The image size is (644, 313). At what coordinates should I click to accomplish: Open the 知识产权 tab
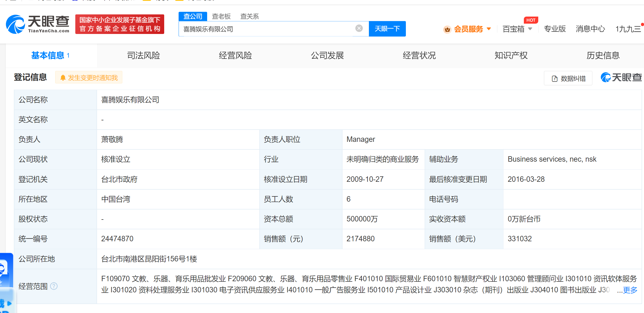coord(511,55)
